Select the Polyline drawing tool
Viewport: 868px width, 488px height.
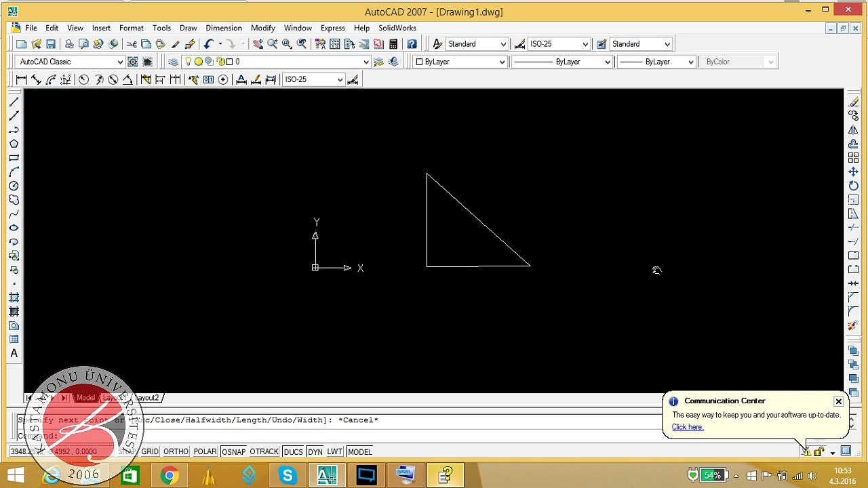click(14, 129)
